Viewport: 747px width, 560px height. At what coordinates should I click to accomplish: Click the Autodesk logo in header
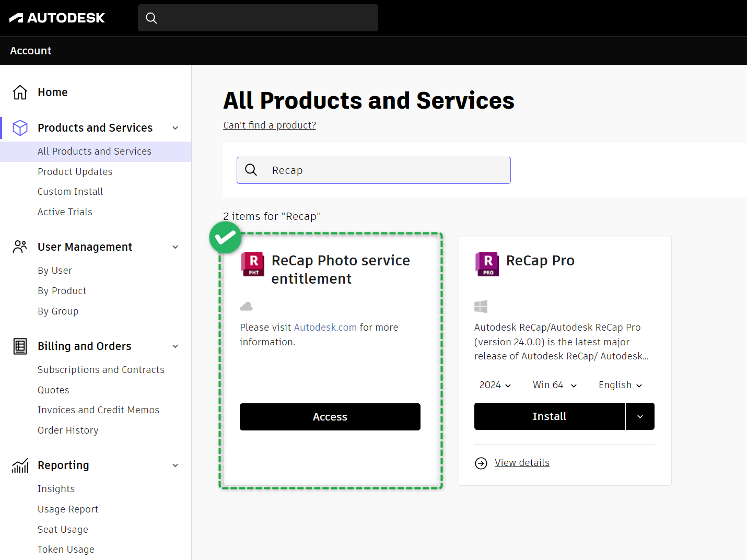pyautogui.click(x=57, y=18)
